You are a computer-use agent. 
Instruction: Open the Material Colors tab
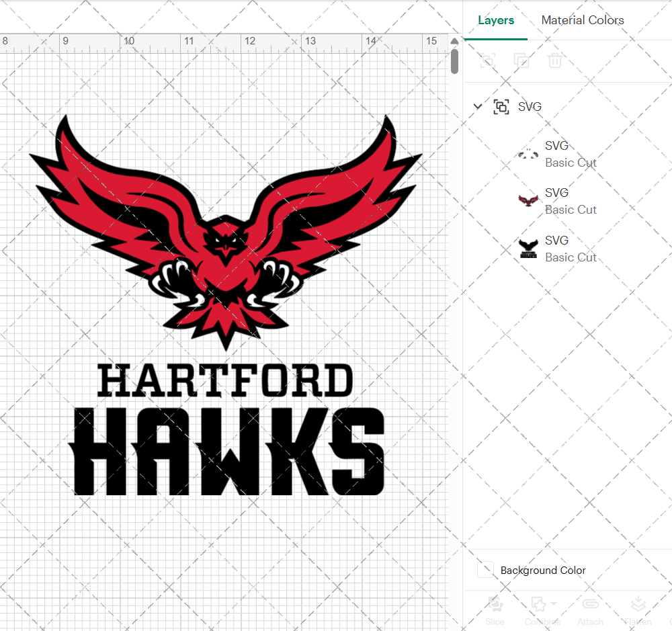(583, 20)
